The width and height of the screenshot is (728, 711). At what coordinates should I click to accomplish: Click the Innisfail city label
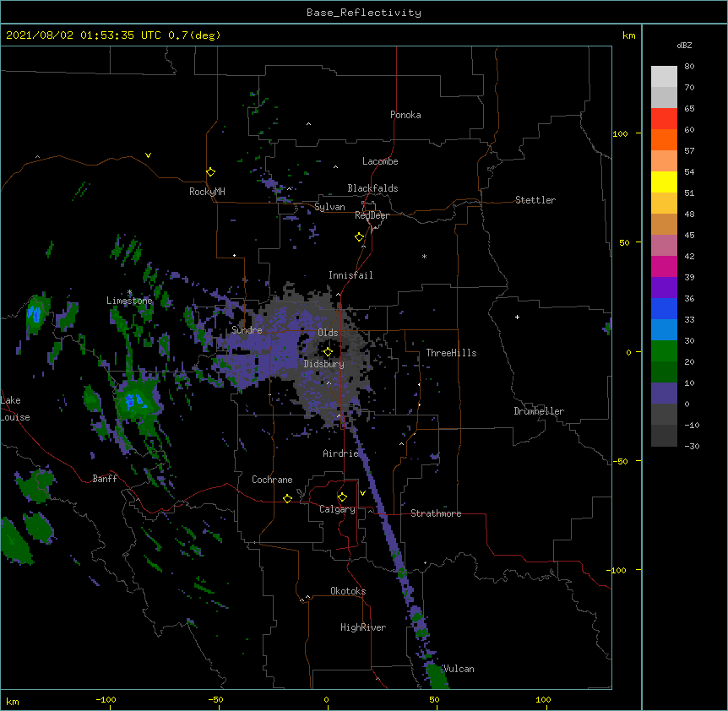point(350,275)
